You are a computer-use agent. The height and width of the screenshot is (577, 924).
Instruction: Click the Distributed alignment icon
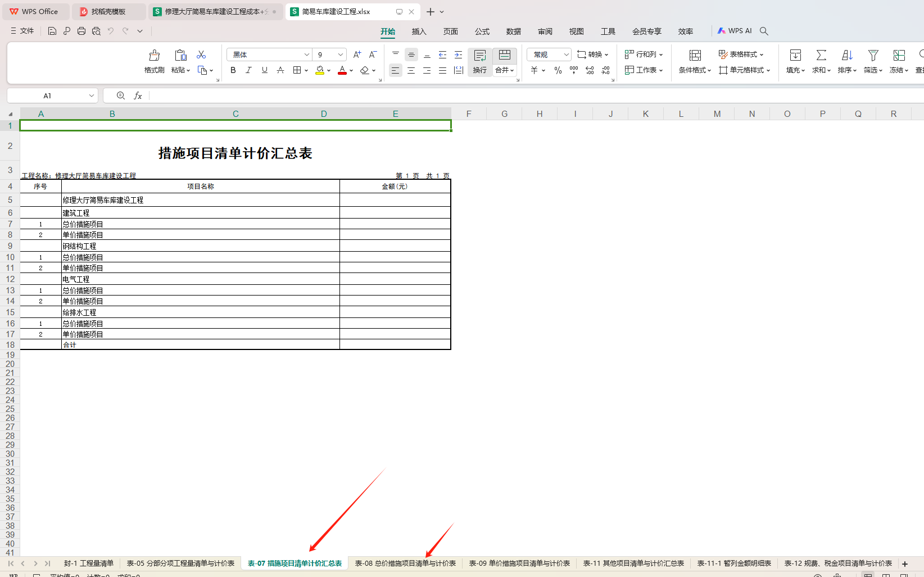pyautogui.click(x=458, y=70)
